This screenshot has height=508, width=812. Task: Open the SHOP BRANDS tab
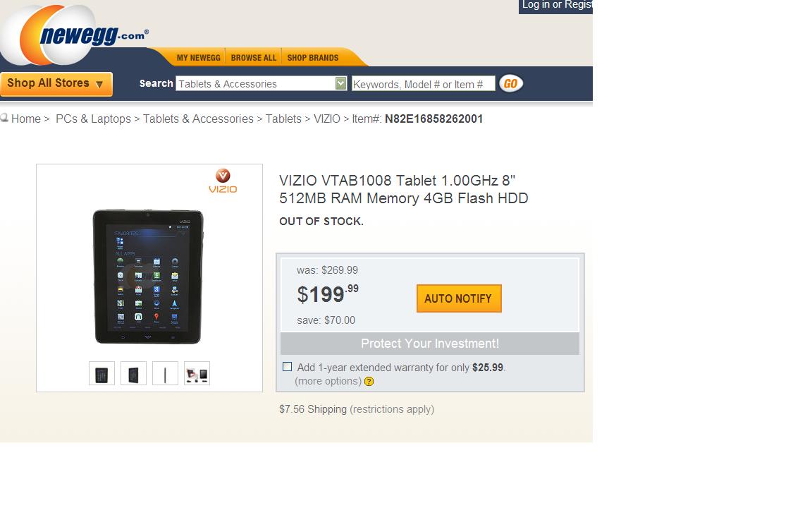click(x=313, y=58)
